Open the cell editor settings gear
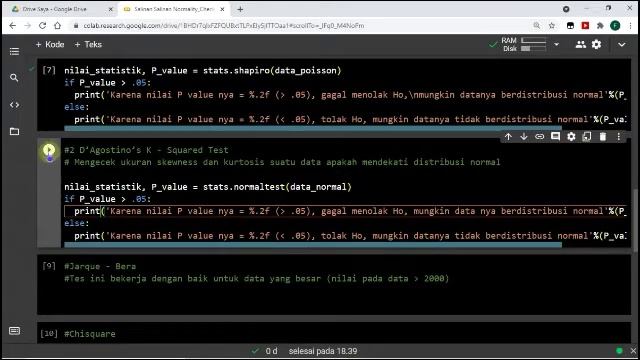 (571, 137)
